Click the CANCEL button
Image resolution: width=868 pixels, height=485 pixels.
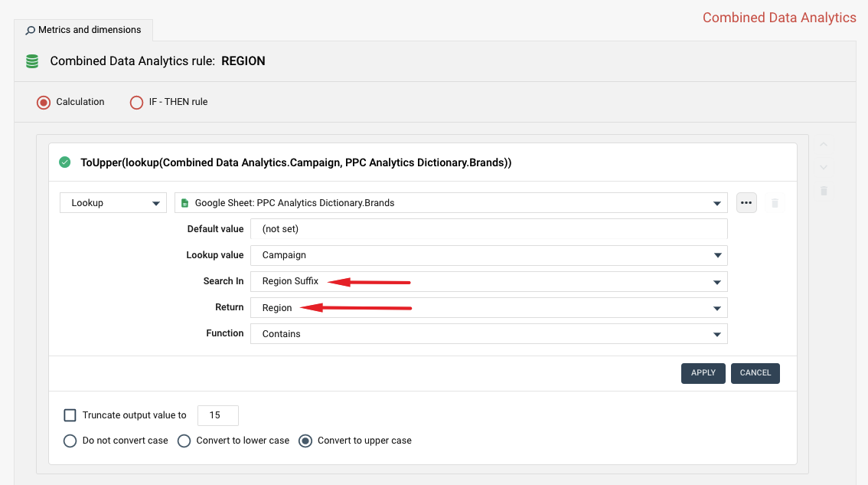click(755, 373)
